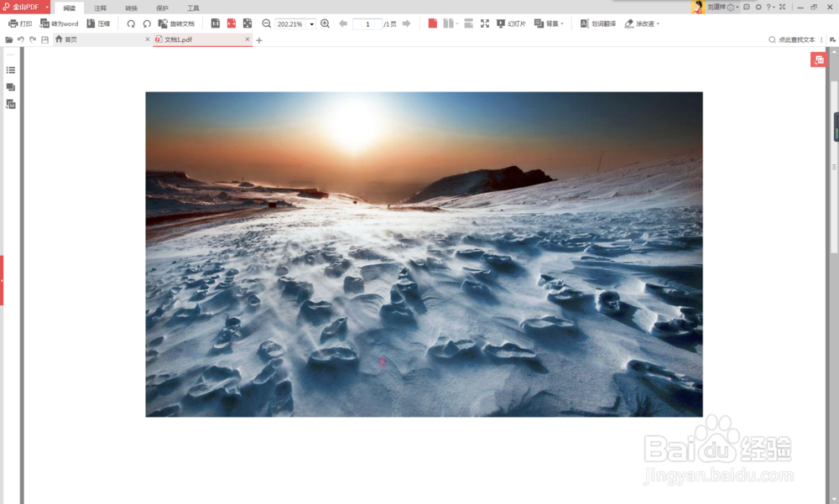The image size is (839, 504).
Task: Zoom in using the magnifier plus icon
Action: [x=326, y=23]
